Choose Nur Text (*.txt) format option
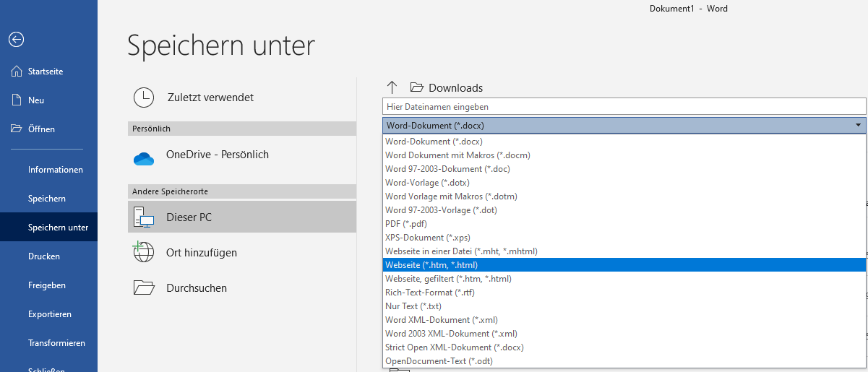Viewport: 868px width, 372px height. click(x=415, y=306)
